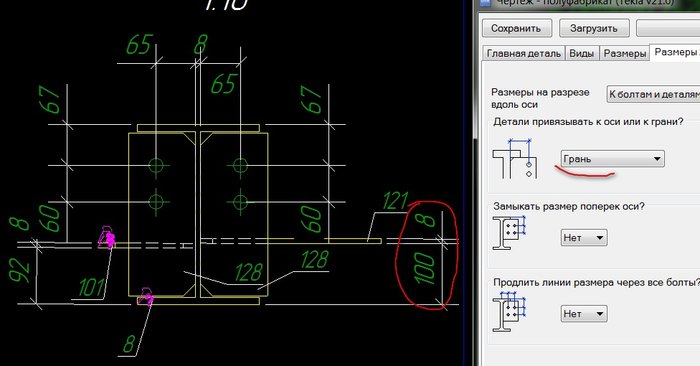Click the lower-left bolt hole symbol

pyautogui.click(x=156, y=202)
